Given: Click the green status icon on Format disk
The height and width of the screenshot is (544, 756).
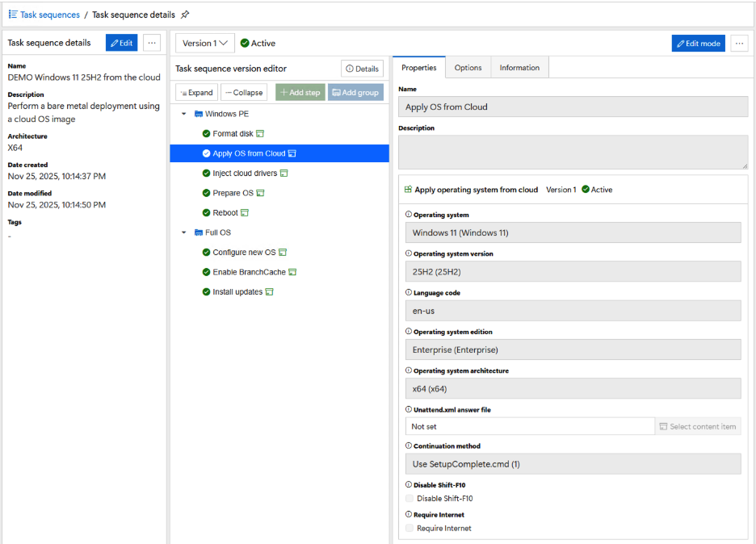Looking at the screenshot, I should coord(206,134).
